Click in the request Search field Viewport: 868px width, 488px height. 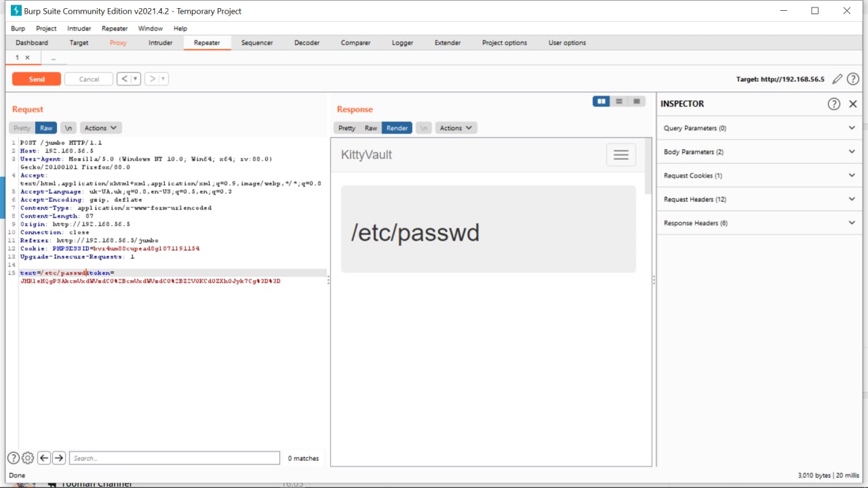point(174,458)
